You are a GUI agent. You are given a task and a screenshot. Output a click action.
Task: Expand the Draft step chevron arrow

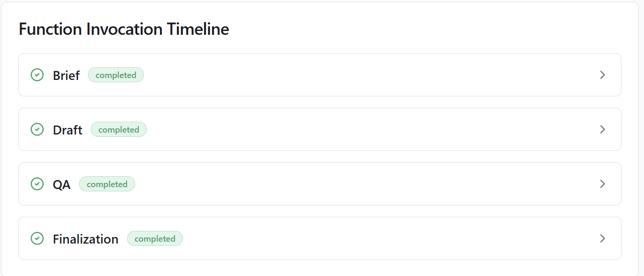[603, 129]
